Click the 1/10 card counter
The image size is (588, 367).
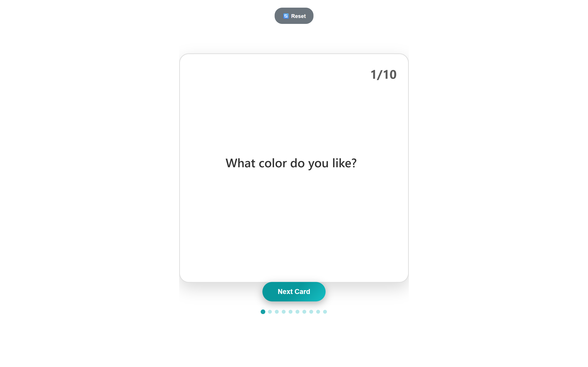[383, 75]
